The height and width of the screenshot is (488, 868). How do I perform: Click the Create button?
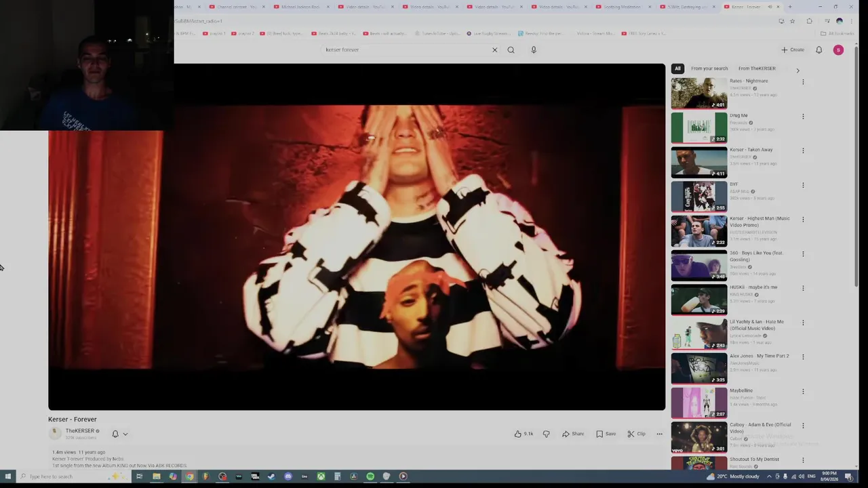[792, 49]
